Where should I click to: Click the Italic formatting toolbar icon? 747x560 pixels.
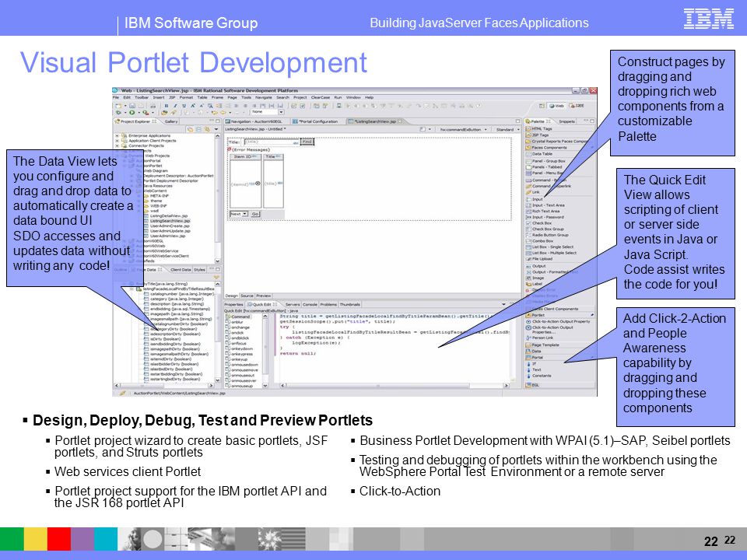pos(175,106)
